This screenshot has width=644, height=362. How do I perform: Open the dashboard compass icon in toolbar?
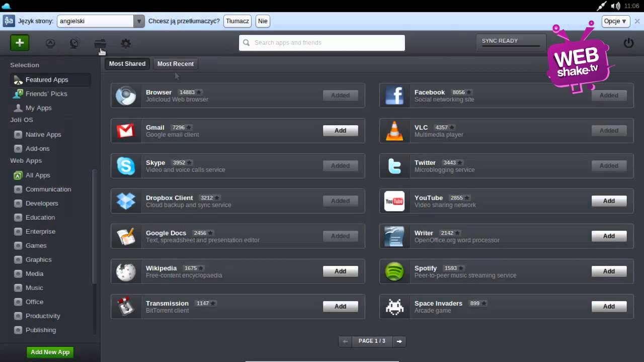[50, 43]
